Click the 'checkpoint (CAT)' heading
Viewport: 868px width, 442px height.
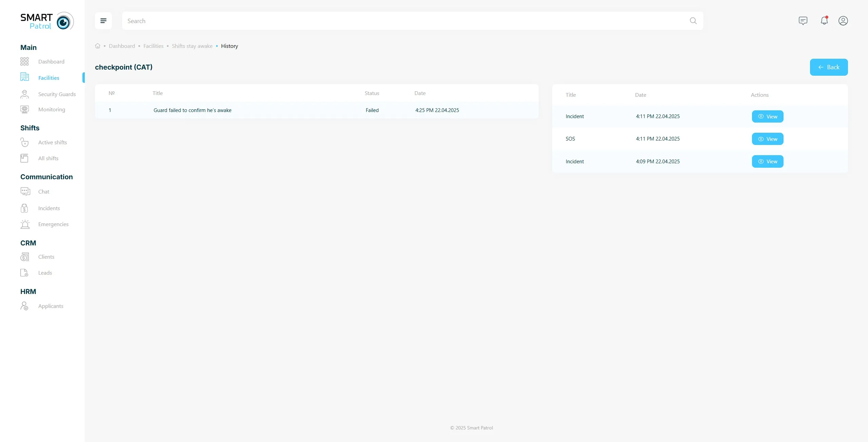[124, 67]
